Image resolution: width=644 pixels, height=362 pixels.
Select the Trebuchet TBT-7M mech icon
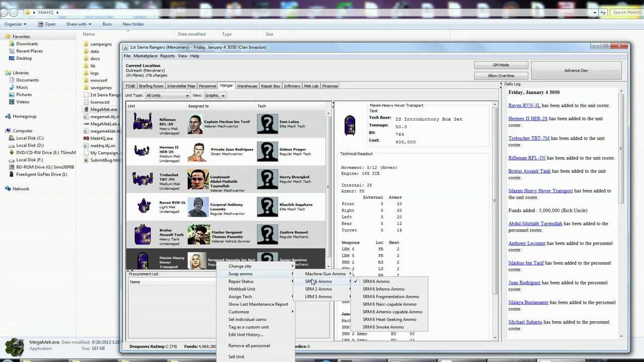[x=143, y=178]
